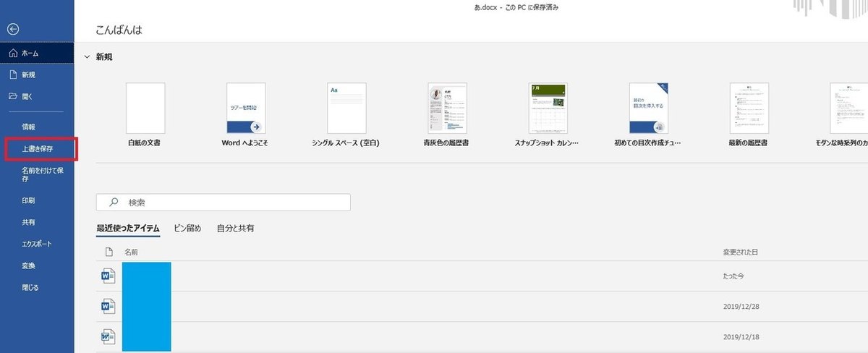
Task: Click 閉じる to close the document
Action: [x=37, y=287]
